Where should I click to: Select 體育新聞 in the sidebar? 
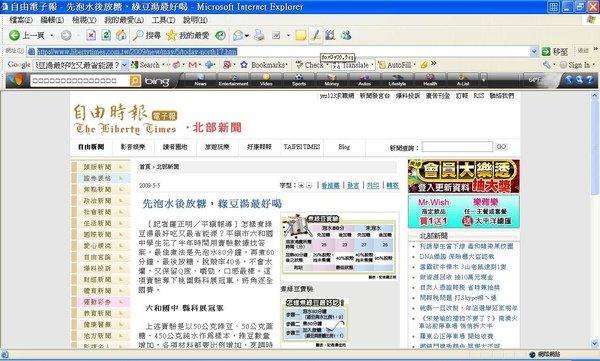pyautogui.click(x=97, y=291)
